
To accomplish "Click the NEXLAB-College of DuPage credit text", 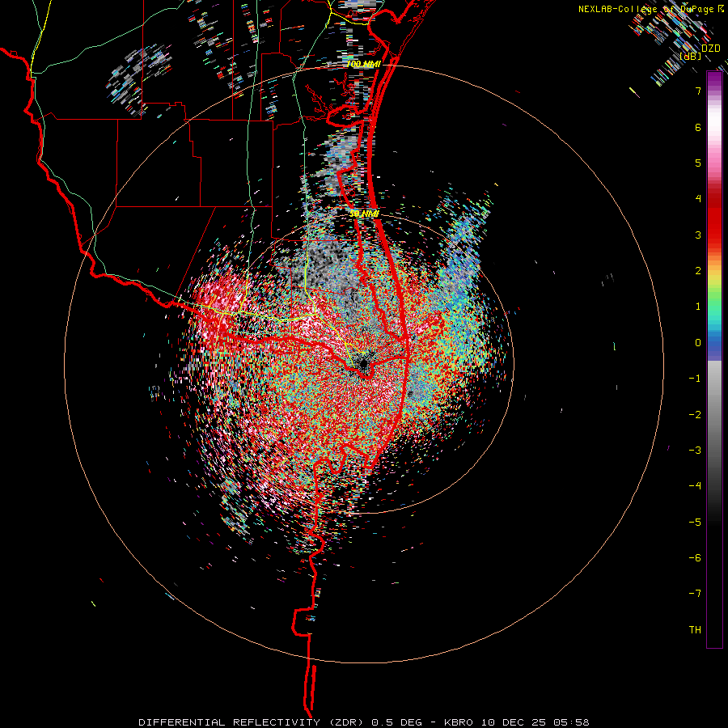I will (650, 9).
